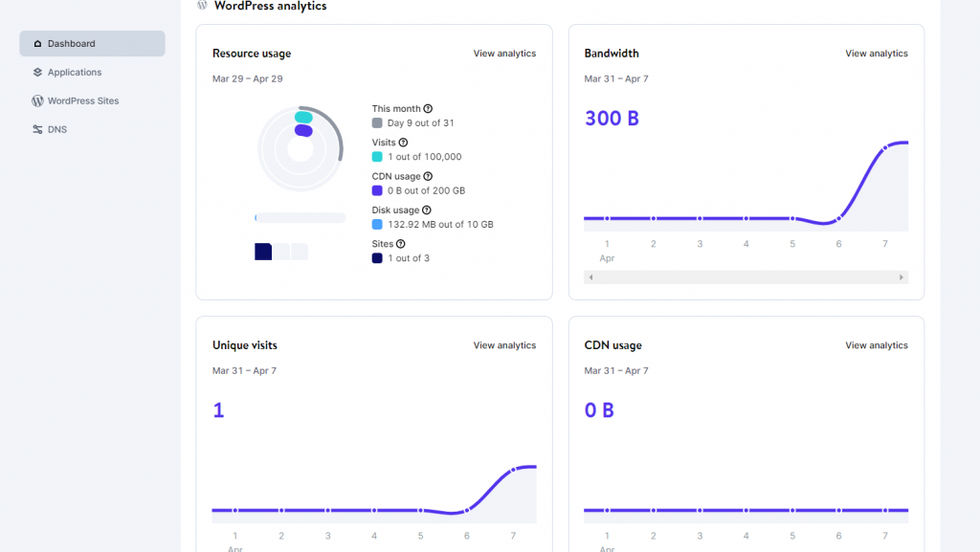Click the DNS routing icon
This screenshot has height=552, width=980.
[x=37, y=129]
